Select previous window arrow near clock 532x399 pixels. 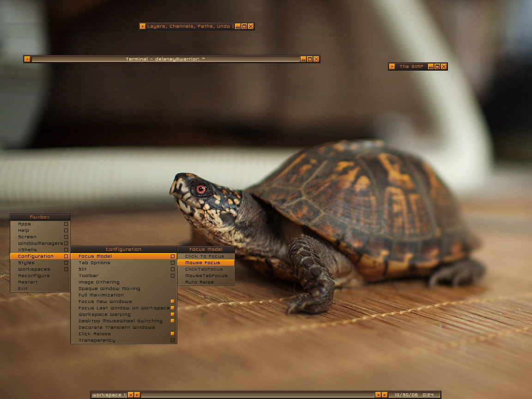378,394
